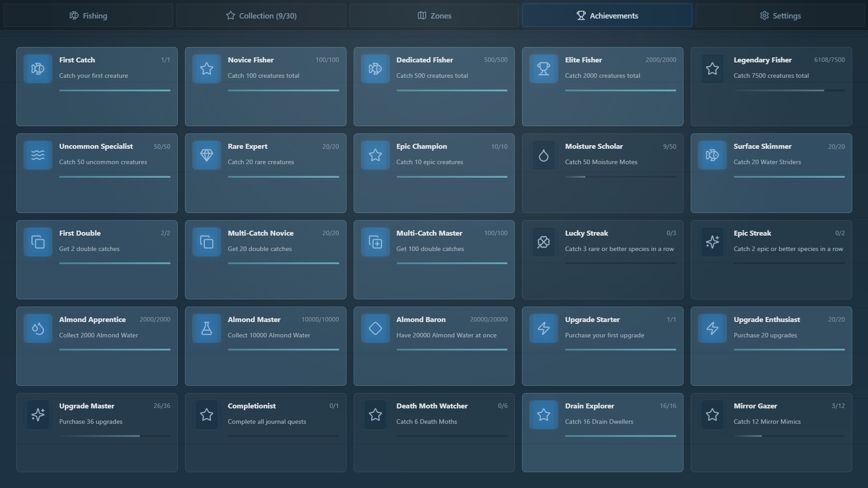Click the copy-plus icon on Multi-Catch Master

tap(375, 242)
